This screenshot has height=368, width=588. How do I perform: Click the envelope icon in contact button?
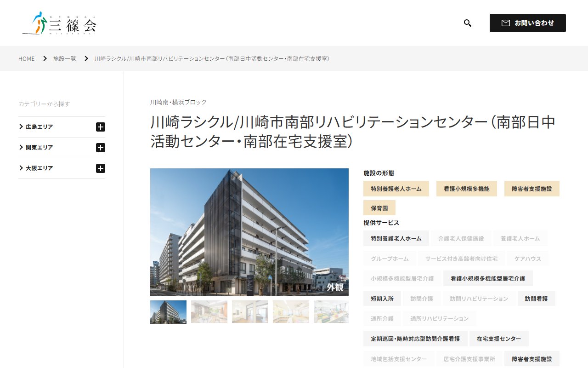click(x=506, y=23)
